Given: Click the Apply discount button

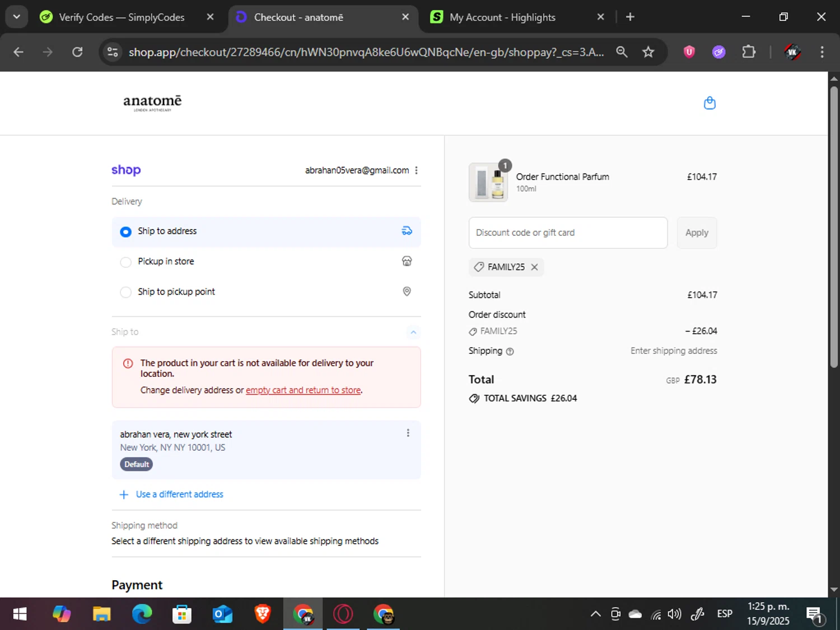Looking at the screenshot, I should pyautogui.click(x=697, y=232).
